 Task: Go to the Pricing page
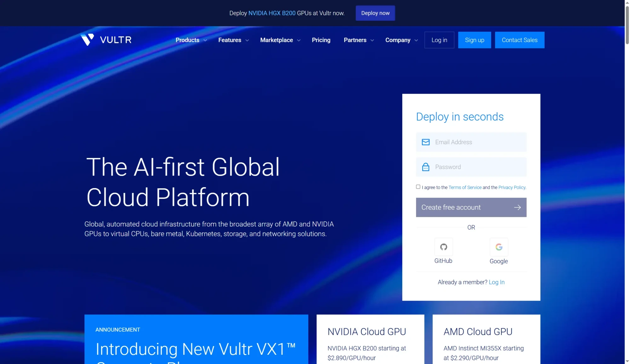(321, 40)
